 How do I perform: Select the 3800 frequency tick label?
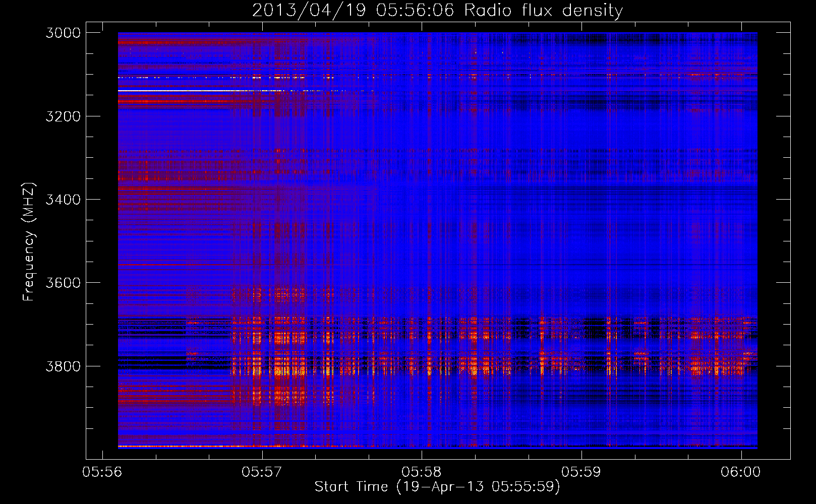(63, 366)
